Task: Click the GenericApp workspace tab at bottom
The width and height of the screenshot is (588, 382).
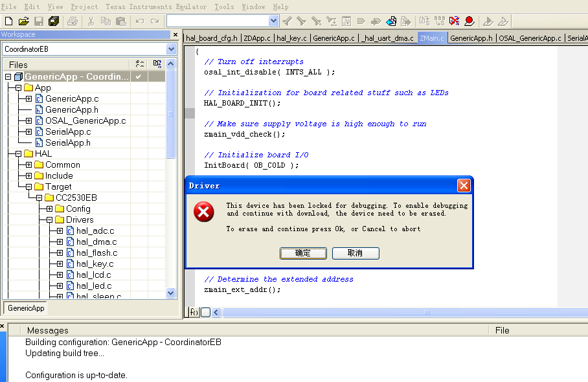Action: click(26, 308)
